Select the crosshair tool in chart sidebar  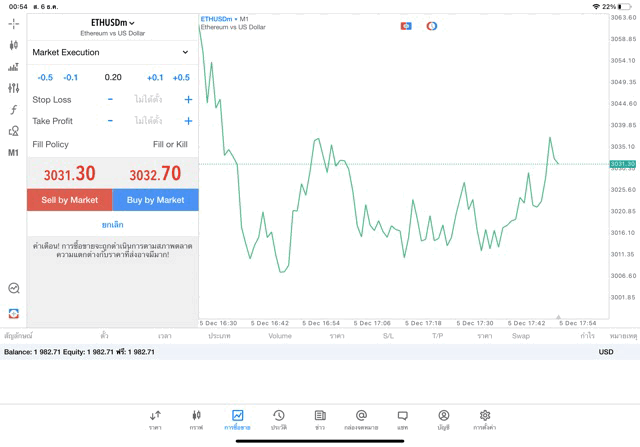[x=14, y=23]
